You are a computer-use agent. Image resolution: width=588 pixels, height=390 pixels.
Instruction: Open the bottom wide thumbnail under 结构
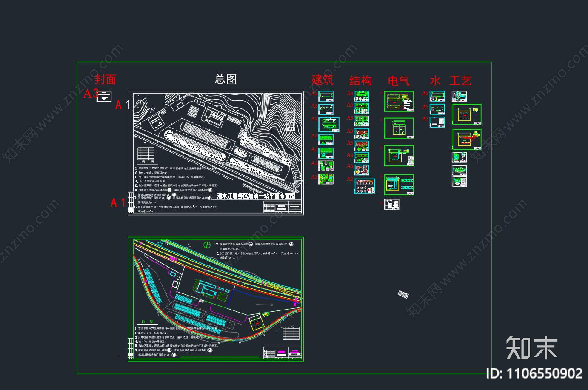point(365,186)
